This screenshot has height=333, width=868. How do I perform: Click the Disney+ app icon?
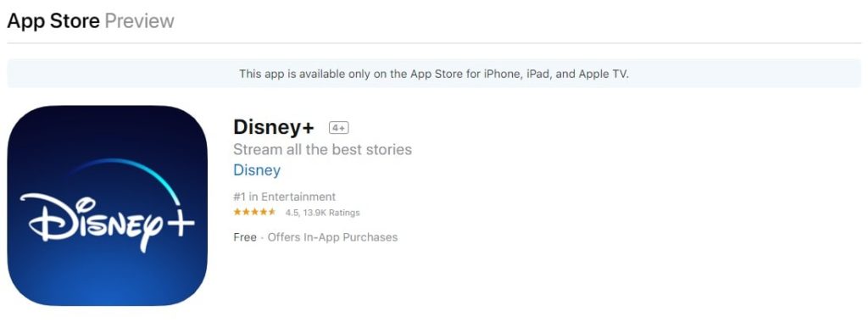pos(108,205)
